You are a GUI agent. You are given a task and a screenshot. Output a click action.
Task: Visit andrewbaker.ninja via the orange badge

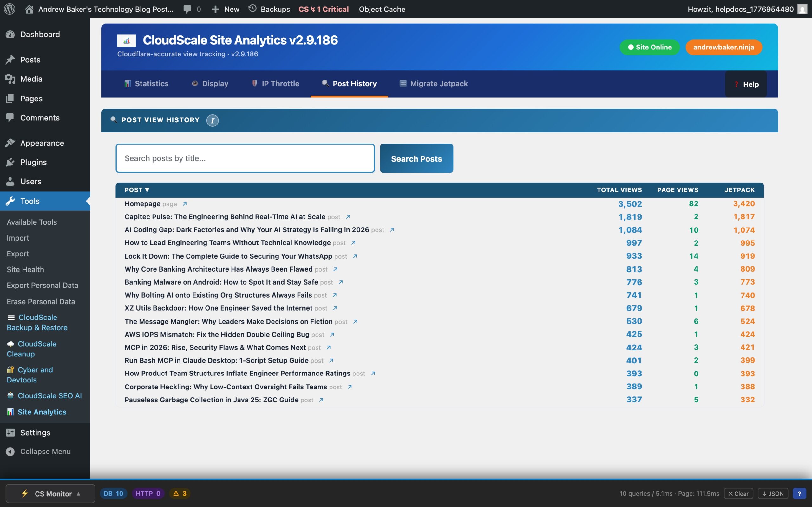(x=724, y=47)
